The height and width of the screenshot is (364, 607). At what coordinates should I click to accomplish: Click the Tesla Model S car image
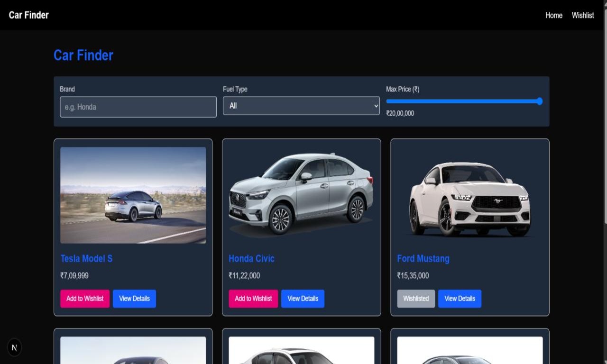tap(133, 195)
